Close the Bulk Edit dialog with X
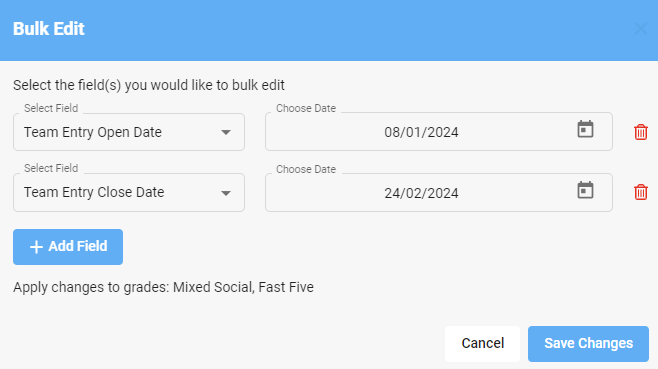The width and height of the screenshot is (658, 369). coord(641,29)
